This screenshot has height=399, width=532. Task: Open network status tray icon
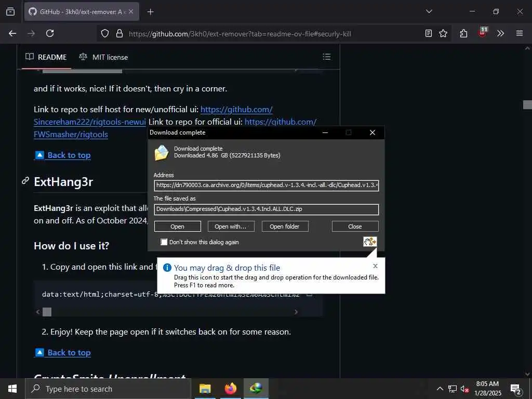click(x=453, y=389)
